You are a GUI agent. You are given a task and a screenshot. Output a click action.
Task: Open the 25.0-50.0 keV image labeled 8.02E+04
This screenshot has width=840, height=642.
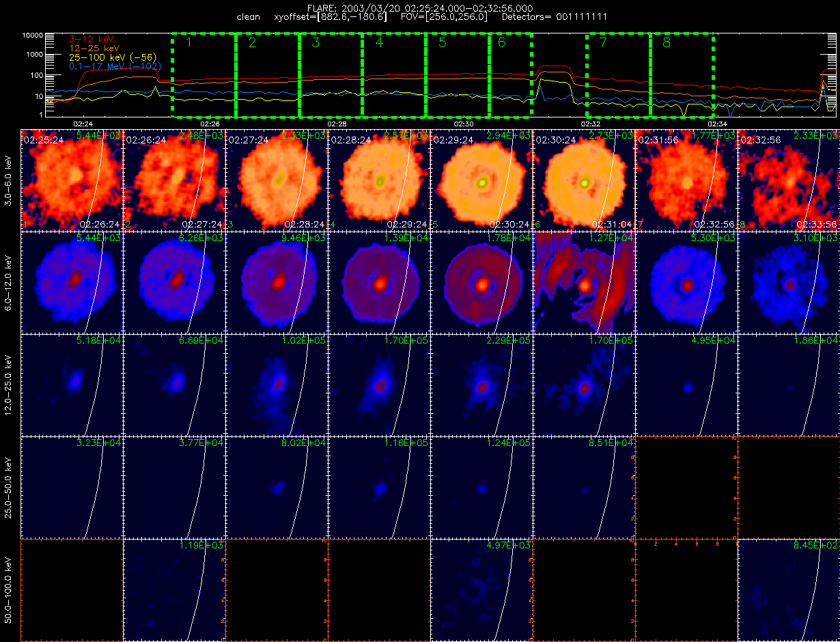(277, 487)
